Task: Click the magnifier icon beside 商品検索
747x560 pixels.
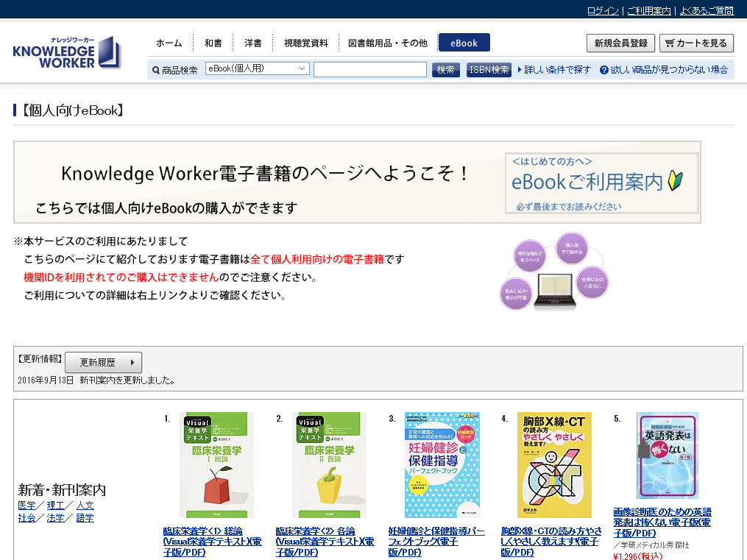Action: pos(156,71)
